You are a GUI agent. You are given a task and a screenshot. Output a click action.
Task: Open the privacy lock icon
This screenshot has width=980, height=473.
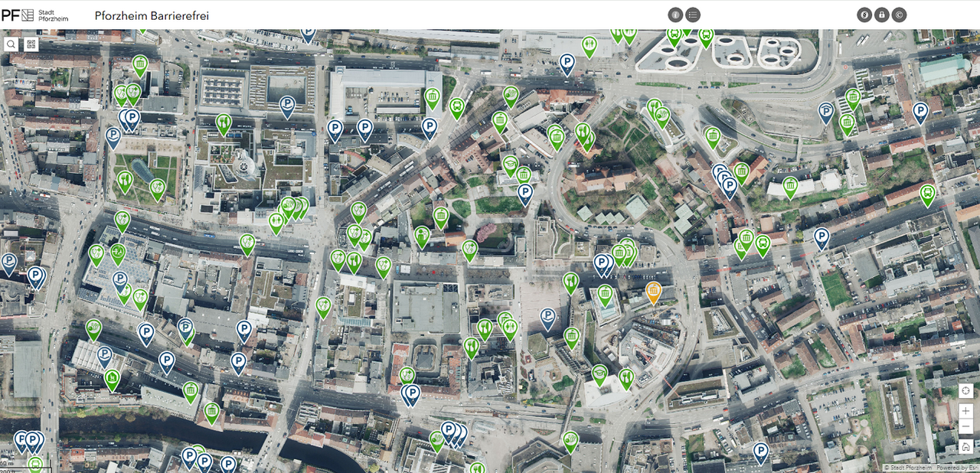click(x=881, y=14)
